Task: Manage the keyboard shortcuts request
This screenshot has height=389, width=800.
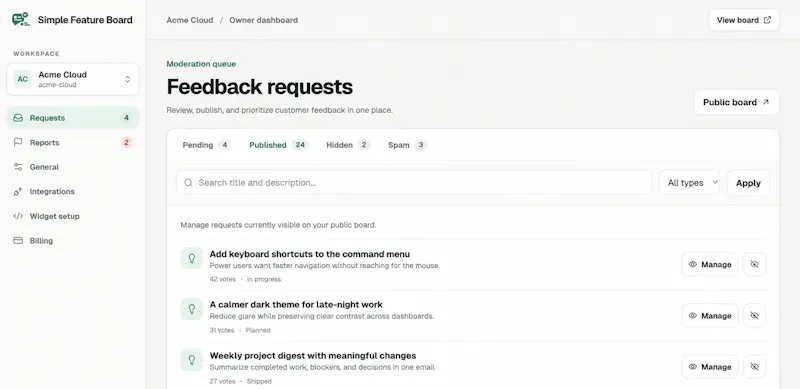Action: click(710, 264)
